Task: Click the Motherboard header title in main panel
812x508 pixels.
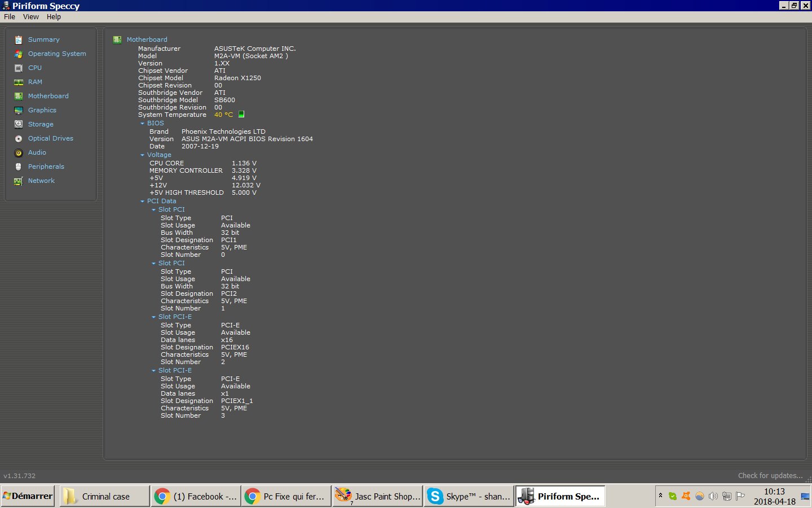Action: [147, 40]
